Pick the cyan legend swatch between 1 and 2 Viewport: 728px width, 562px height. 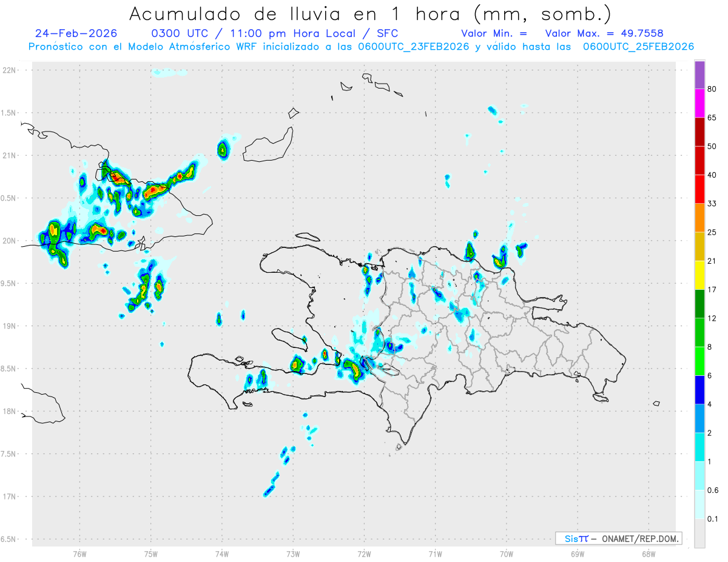pyautogui.click(x=699, y=447)
